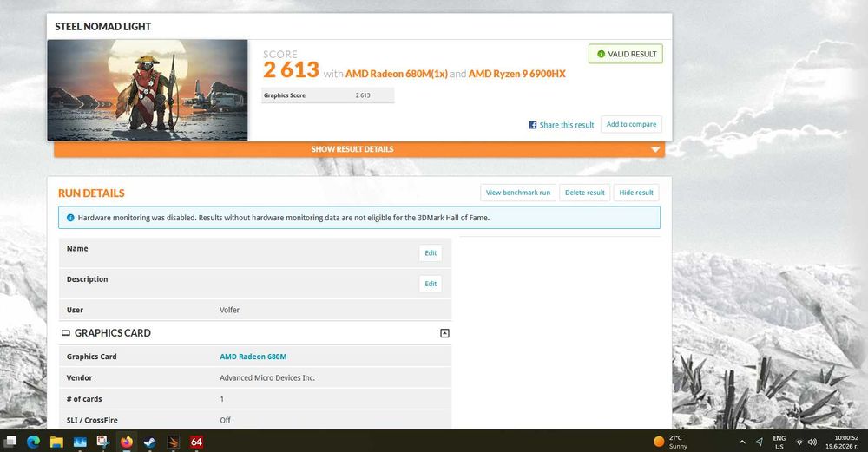Open File Explorer from taskbar

tap(56, 442)
